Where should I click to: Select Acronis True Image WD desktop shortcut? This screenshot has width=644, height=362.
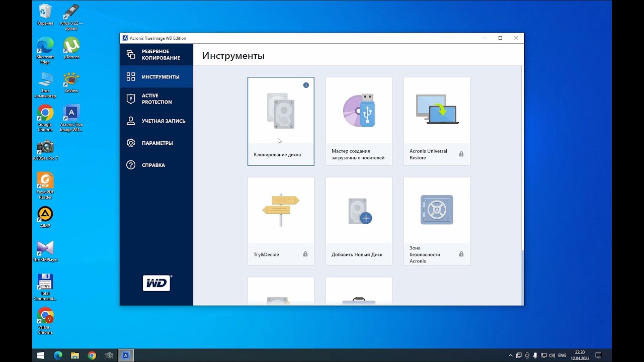coord(71,118)
